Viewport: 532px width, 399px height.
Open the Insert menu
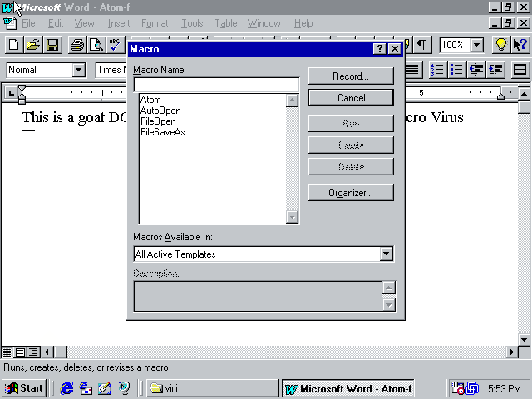pos(119,23)
